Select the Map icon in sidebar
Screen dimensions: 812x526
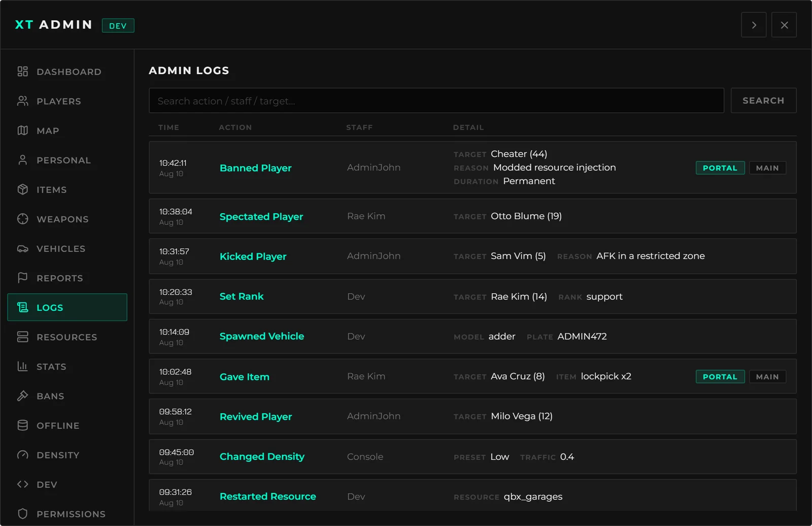pos(22,130)
